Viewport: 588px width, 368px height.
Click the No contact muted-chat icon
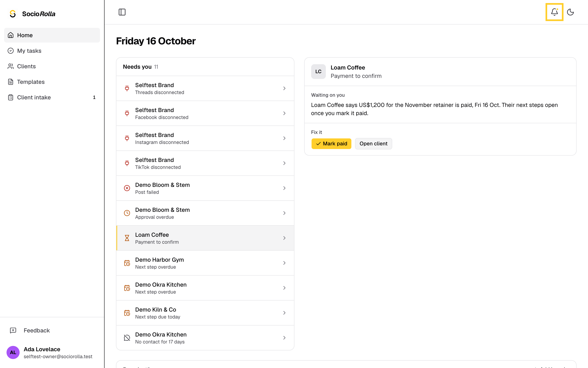[x=127, y=338]
